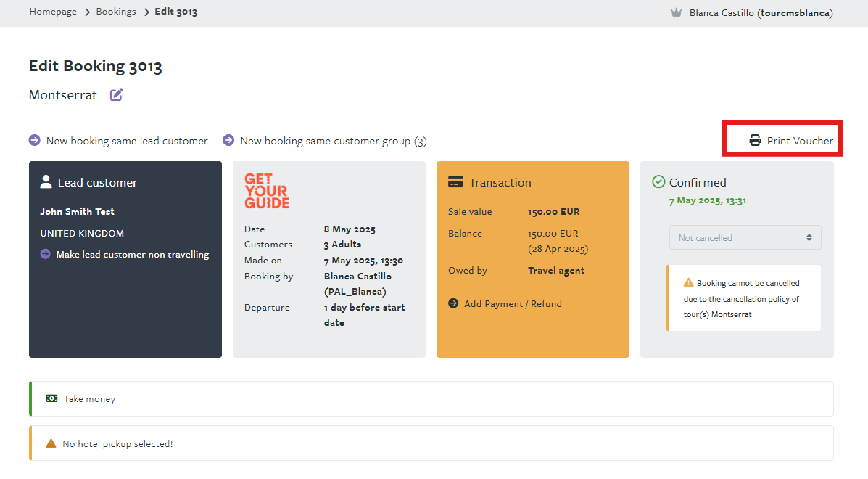Open Bookings breadcrumb link

point(116,12)
